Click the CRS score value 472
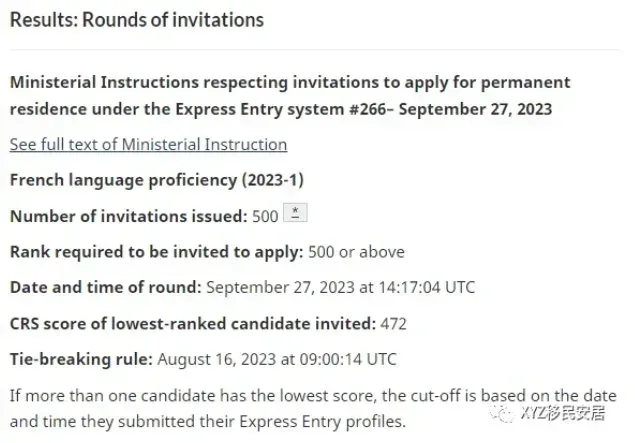This screenshot has width=635, height=443. [x=393, y=324]
